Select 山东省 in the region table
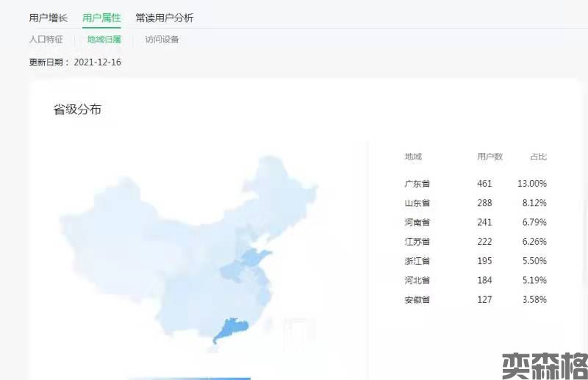The width and height of the screenshot is (588, 380). [x=417, y=203]
